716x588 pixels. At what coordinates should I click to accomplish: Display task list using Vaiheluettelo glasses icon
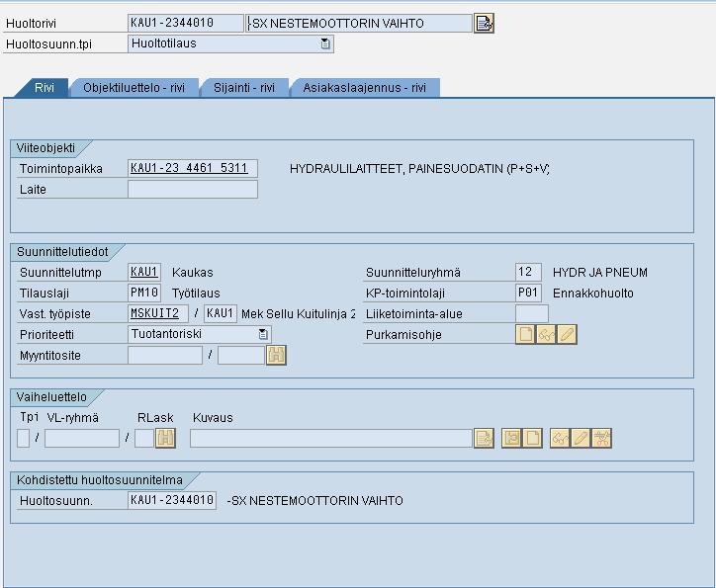560,439
